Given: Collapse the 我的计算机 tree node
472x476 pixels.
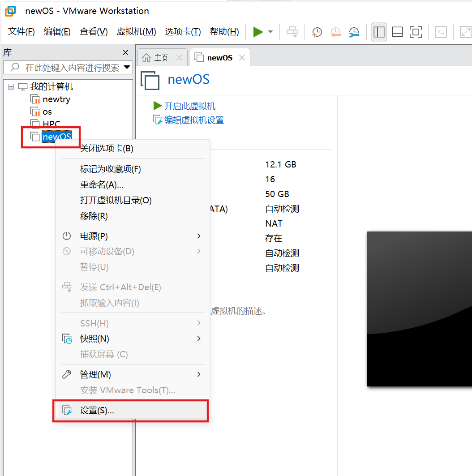Looking at the screenshot, I should 11,87.
